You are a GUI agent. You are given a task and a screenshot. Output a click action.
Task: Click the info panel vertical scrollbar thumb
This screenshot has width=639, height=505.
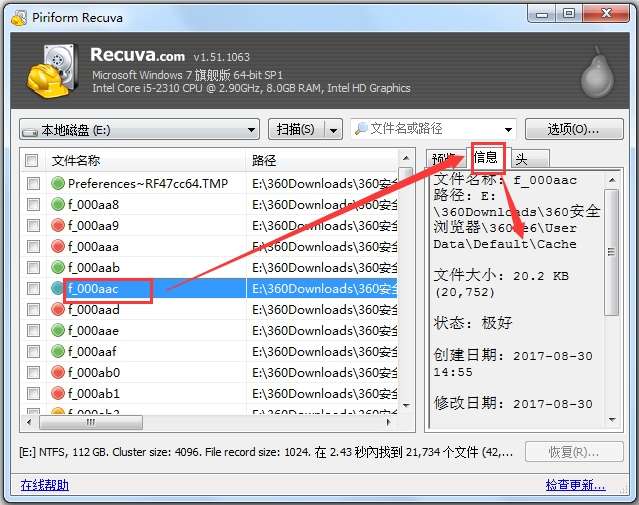[x=611, y=252]
